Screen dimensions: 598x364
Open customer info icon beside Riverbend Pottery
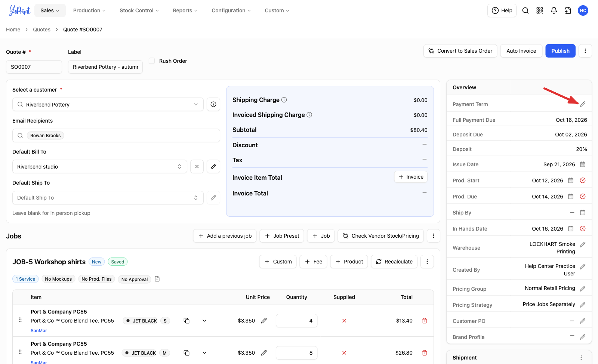213,104
